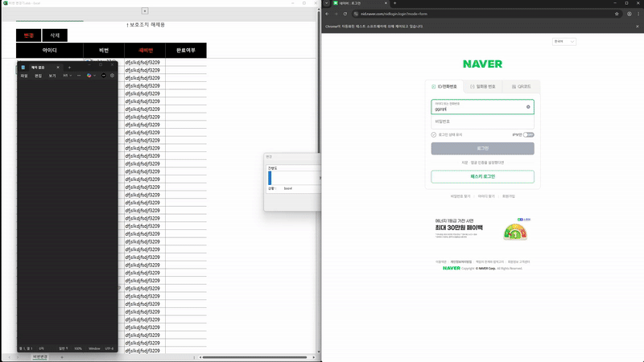
Task: Open Notepad's 파일 menu
Action: [x=24, y=76]
